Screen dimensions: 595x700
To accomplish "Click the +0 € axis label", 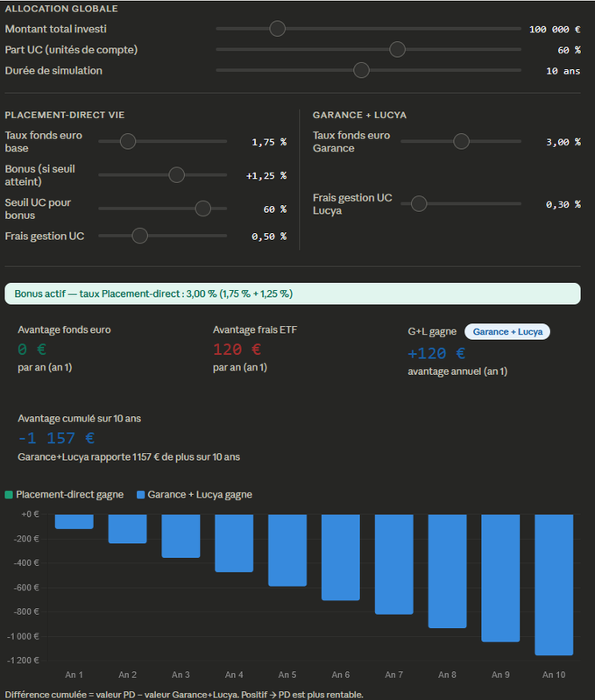I will point(30,514).
